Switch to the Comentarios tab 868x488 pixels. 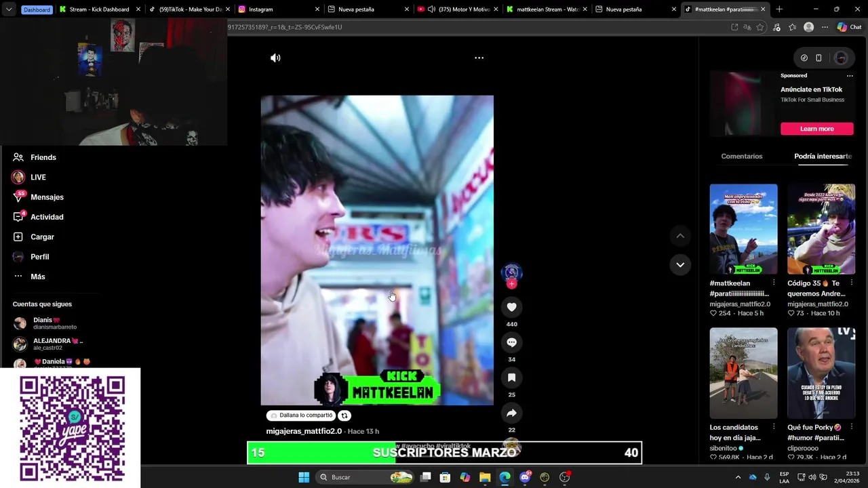pyautogui.click(x=742, y=156)
